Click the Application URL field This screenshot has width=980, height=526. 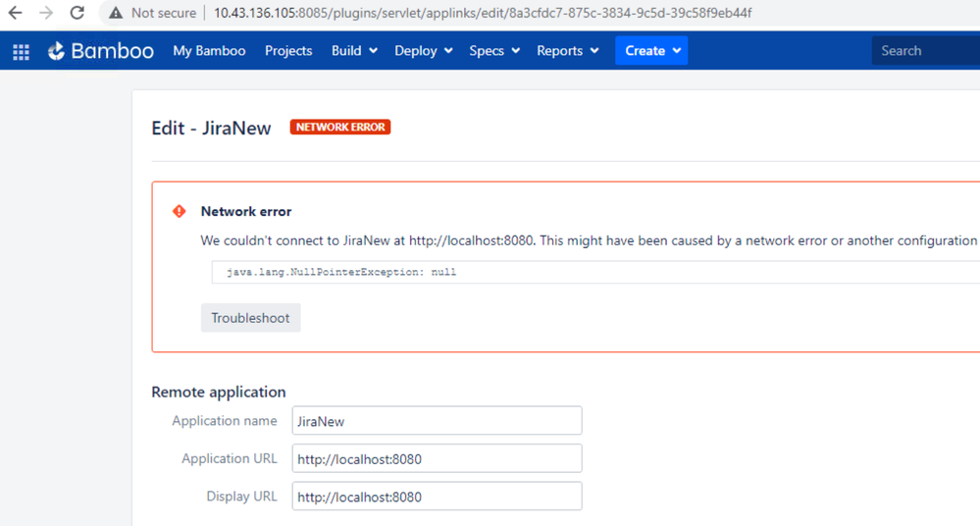[x=437, y=458]
